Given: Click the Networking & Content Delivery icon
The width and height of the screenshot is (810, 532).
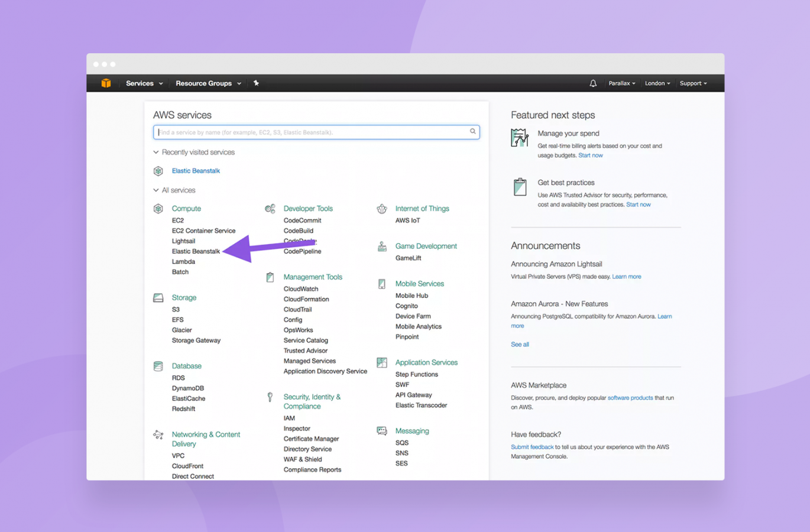Looking at the screenshot, I should tap(158, 435).
